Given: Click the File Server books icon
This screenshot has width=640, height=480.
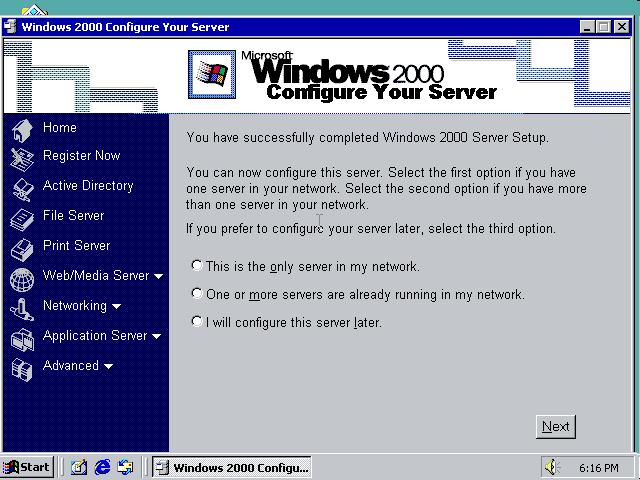Looking at the screenshot, I should [x=22, y=220].
